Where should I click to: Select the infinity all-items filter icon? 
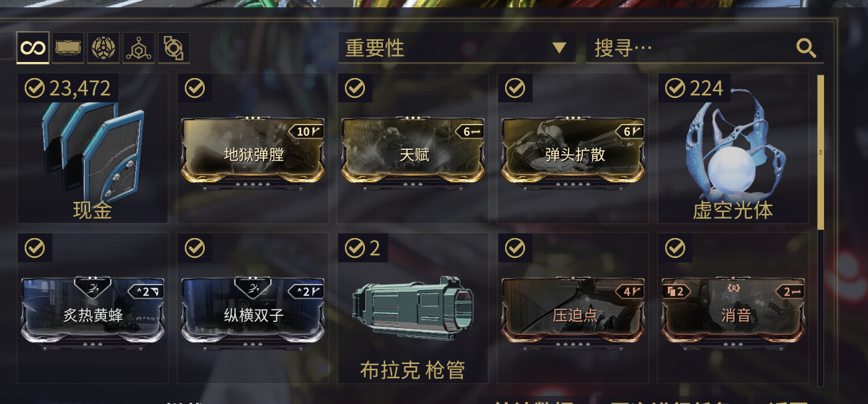coord(33,48)
